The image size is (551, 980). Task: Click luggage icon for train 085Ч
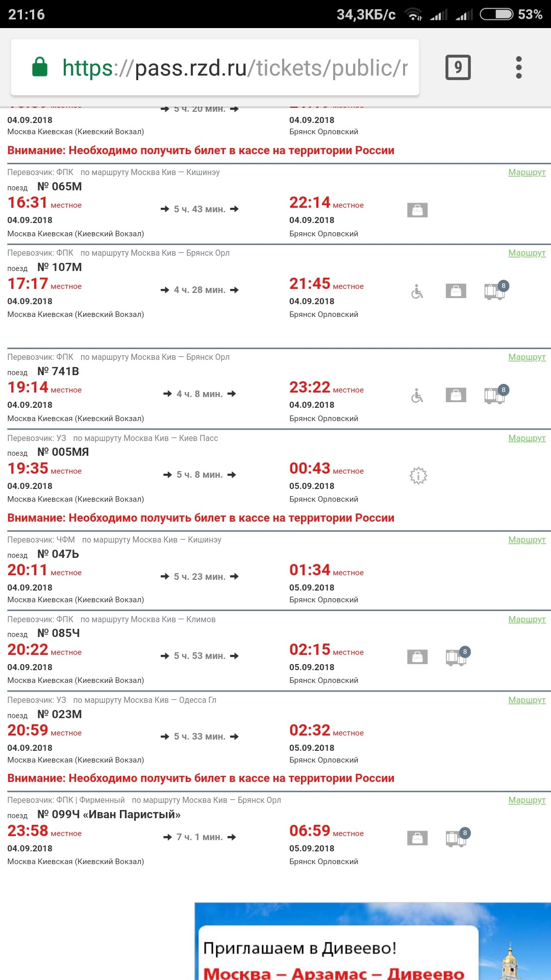[x=417, y=657]
